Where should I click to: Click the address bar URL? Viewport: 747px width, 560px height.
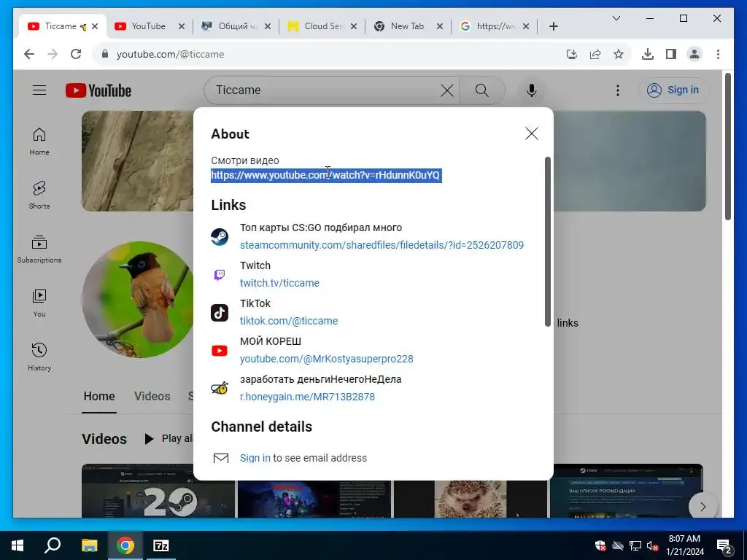pos(170,54)
